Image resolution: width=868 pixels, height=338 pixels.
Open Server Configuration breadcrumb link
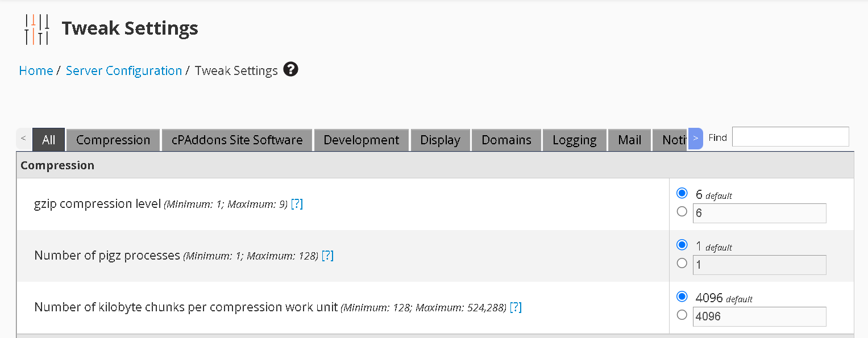click(x=124, y=70)
